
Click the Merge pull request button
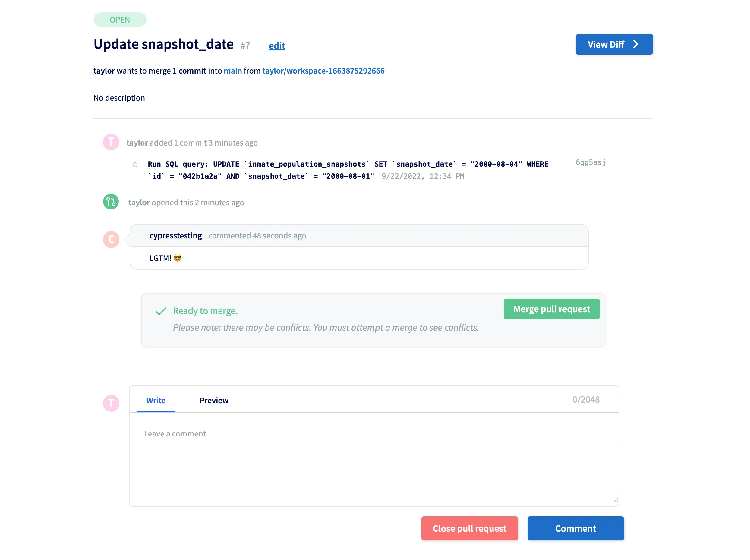pos(551,309)
